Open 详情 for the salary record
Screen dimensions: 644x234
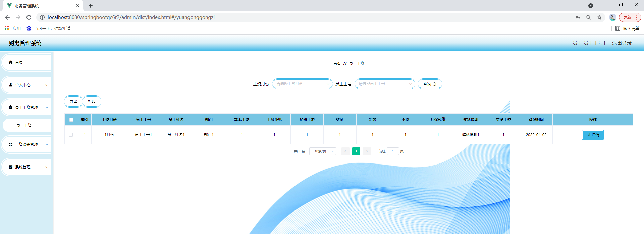pyautogui.click(x=592, y=135)
